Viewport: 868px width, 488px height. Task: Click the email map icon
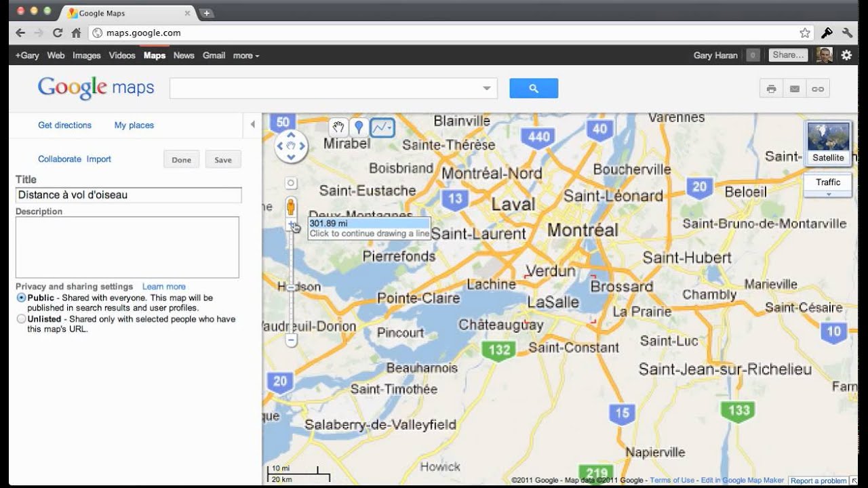795,89
